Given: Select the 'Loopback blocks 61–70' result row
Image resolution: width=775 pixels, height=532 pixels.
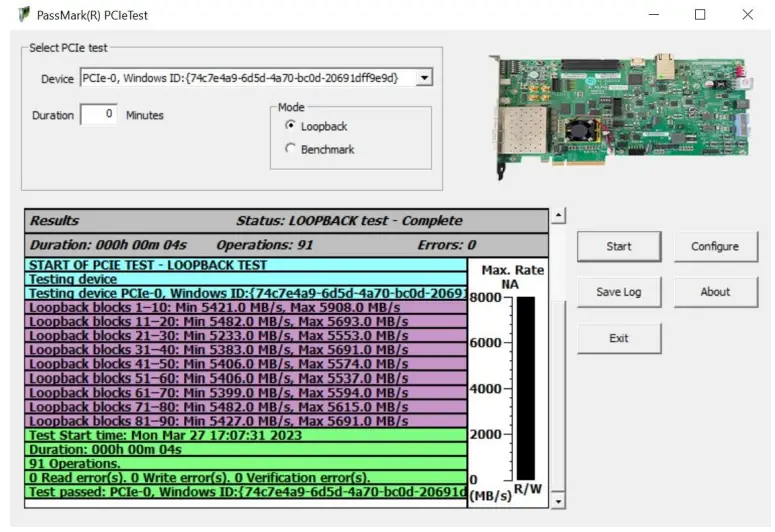Looking at the screenshot, I should pyautogui.click(x=246, y=393).
